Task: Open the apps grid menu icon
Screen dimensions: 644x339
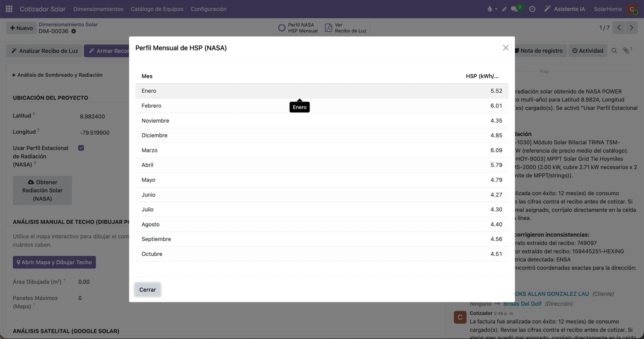Action: tap(9, 9)
